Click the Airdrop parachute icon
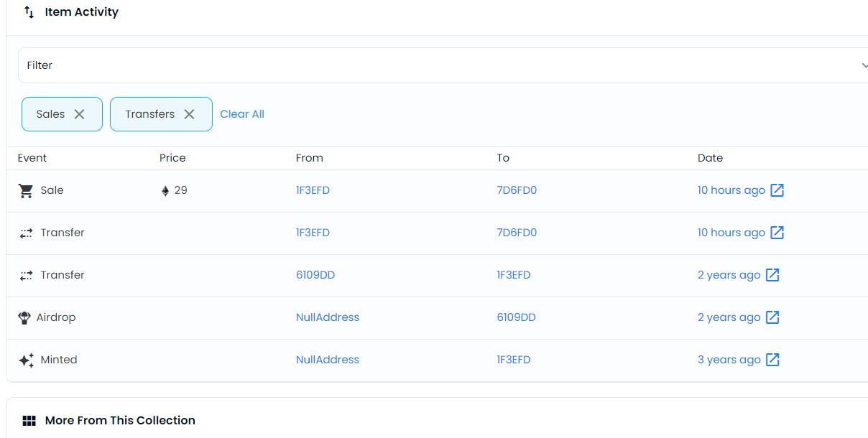 [24, 317]
